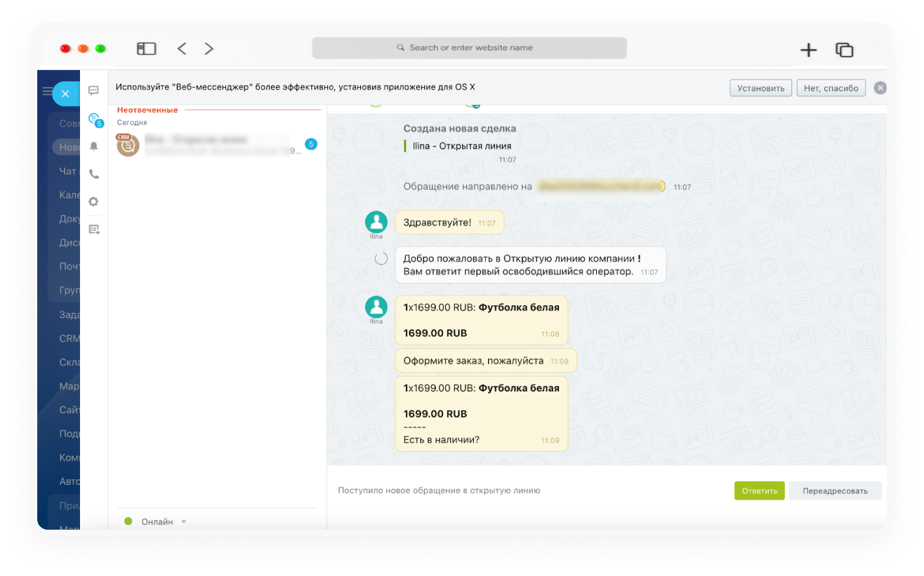Image resolution: width=924 pixels, height=576 pixels.
Task: Click the "Поступило новое обращение в открытую линию" text
Action: coord(439,490)
